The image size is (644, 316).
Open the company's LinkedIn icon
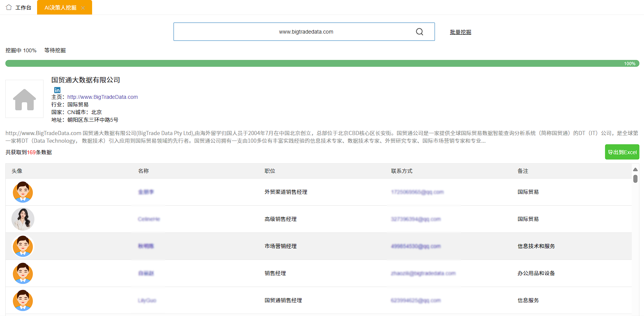click(x=57, y=90)
